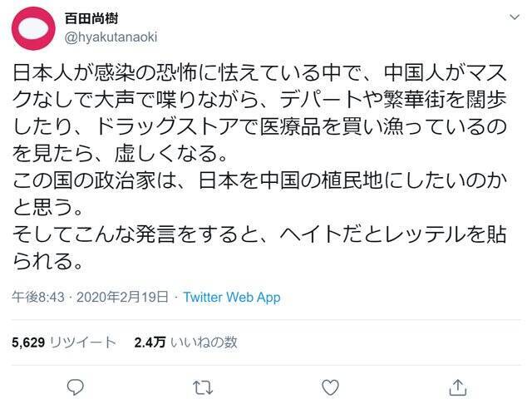Click the 2020年2月19日 date
The height and width of the screenshot is (404, 532).
(x=121, y=297)
